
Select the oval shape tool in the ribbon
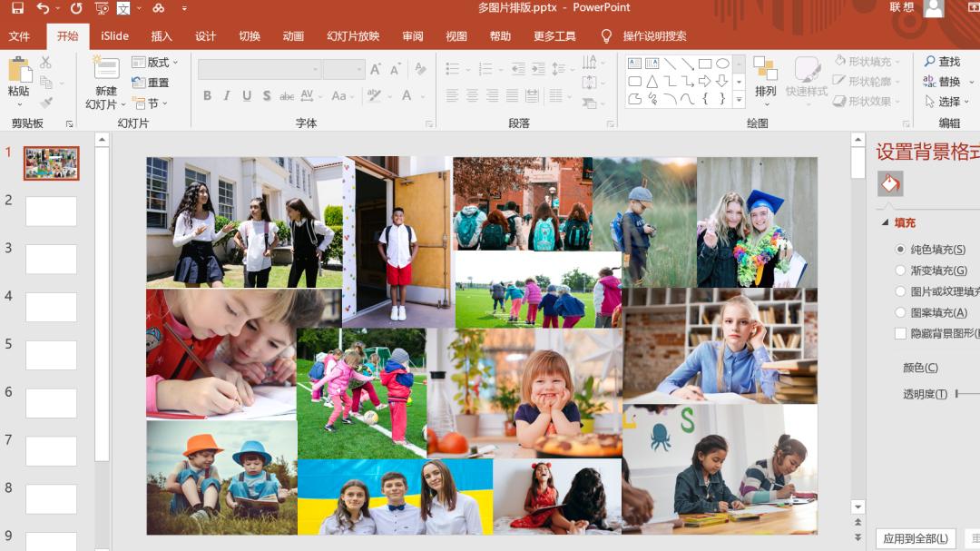coord(721,64)
